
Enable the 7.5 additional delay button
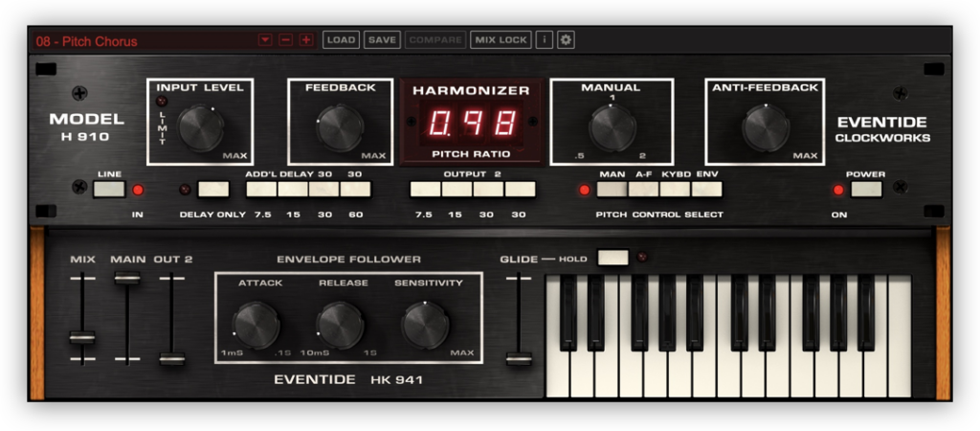point(262,189)
